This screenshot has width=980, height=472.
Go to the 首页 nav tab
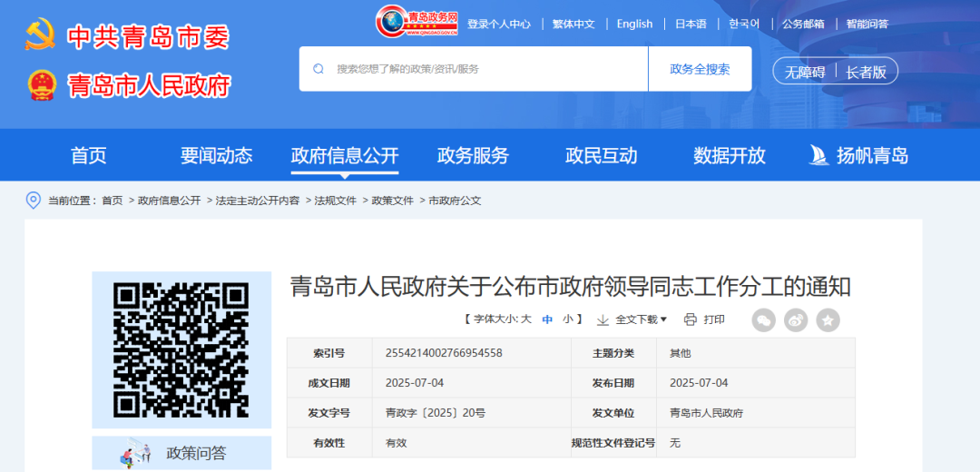point(89,155)
